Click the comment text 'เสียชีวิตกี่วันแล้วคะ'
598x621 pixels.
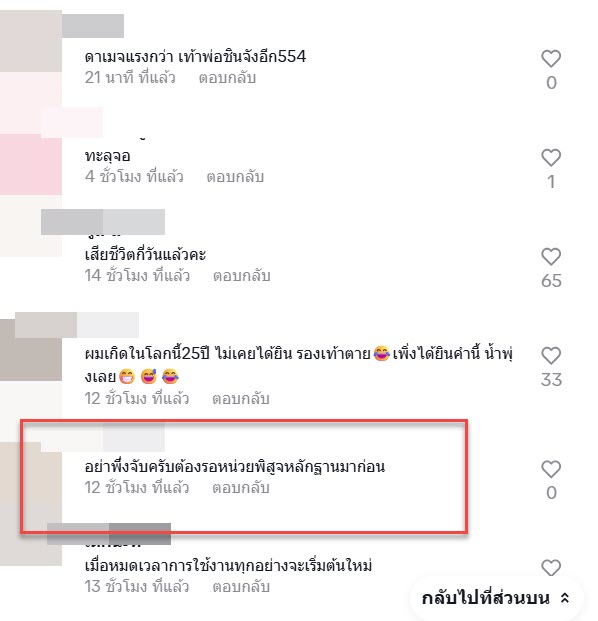pos(145,255)
